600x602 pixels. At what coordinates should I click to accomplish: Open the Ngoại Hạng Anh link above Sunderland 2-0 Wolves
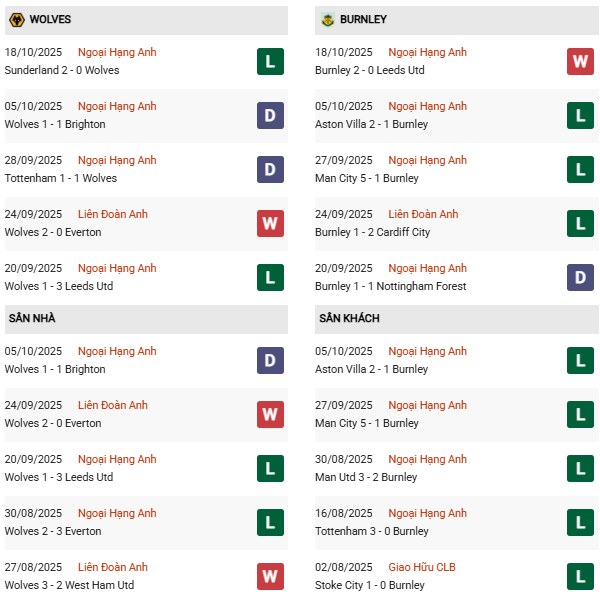117,52
